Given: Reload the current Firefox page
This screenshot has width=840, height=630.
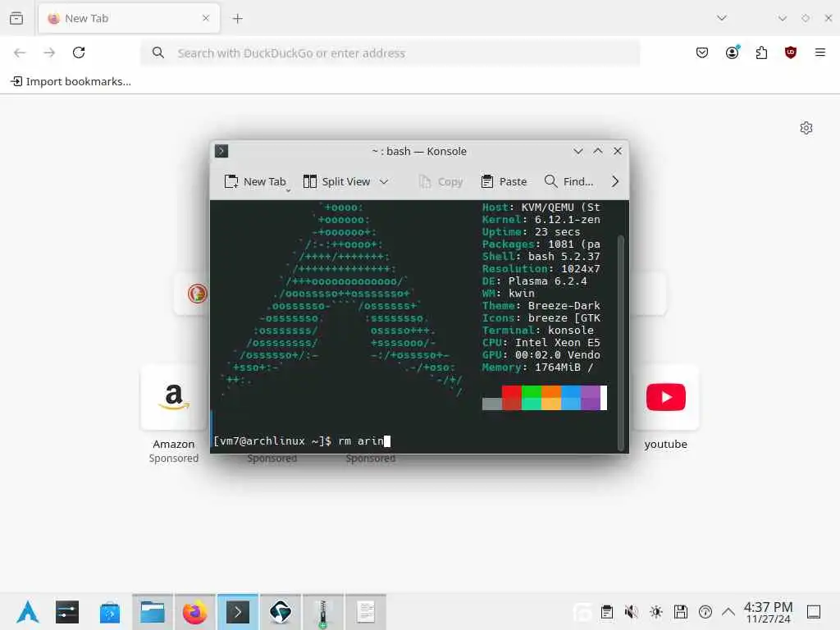Looking at the screenshot, I should coord(79,52).
